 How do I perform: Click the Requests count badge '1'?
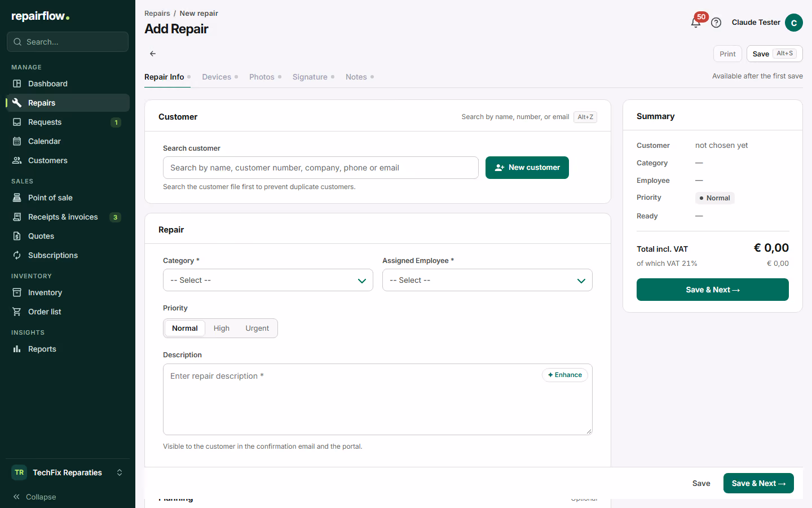pyautogui.click(x=116, y=122)
